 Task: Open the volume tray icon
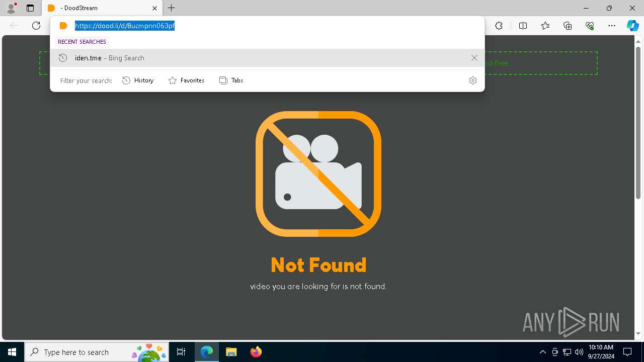pos(579,352)
